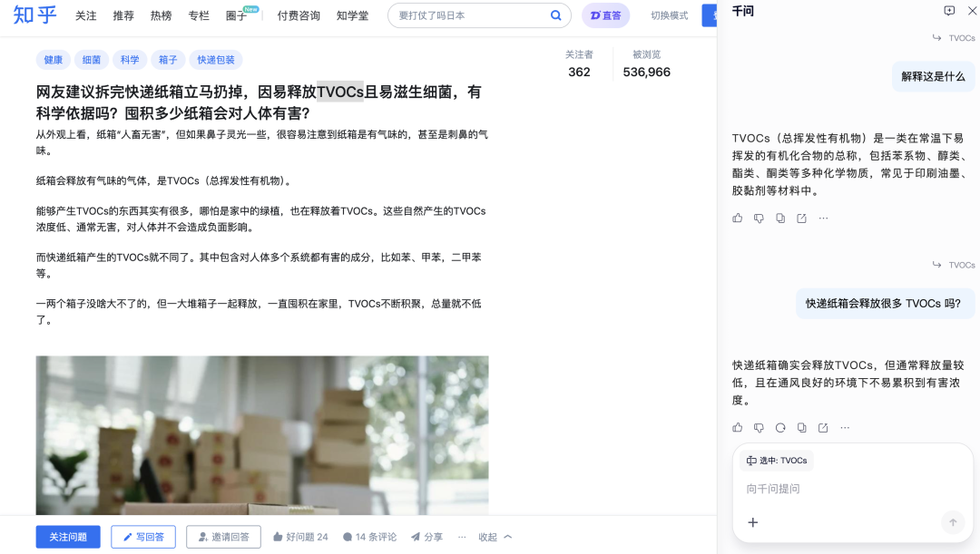Click the search magnifier icon
The height and width of the screenshot is (554, 980).
tap(555, 15)
